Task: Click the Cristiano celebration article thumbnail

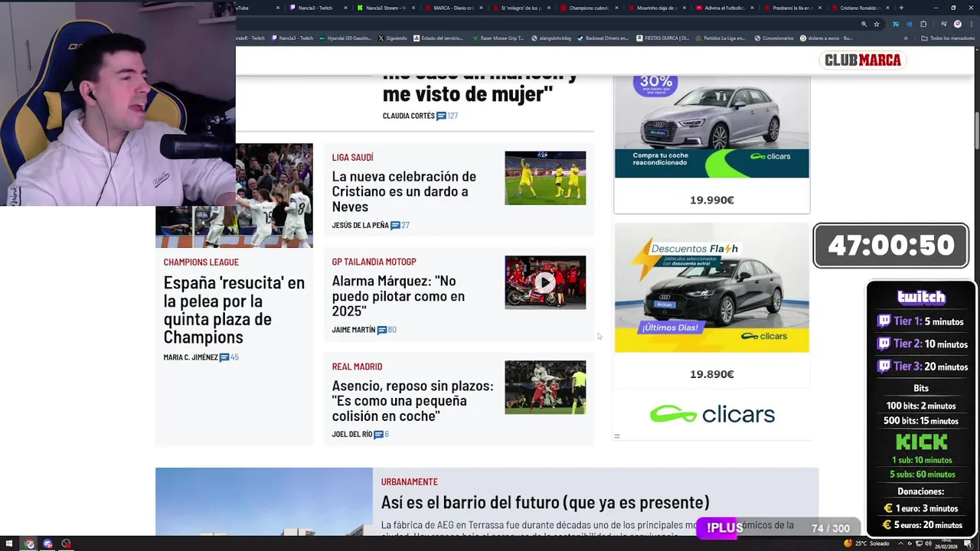Action: tap(545, 178)
